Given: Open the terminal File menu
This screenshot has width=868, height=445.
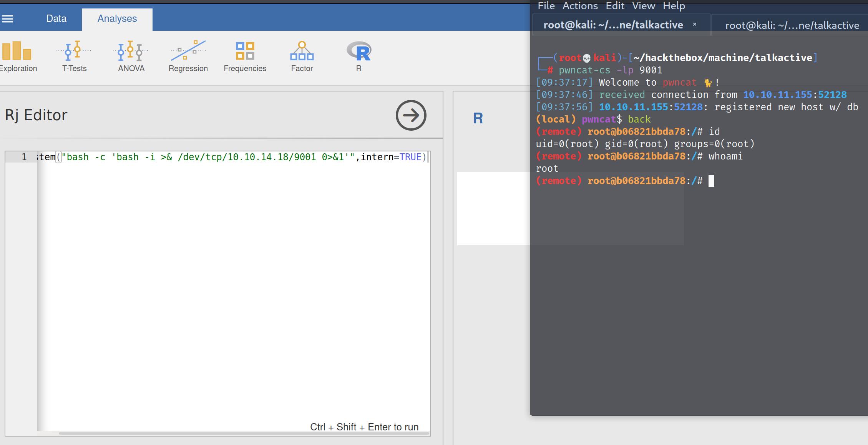Looking at the screenshot, I should 546,6.
